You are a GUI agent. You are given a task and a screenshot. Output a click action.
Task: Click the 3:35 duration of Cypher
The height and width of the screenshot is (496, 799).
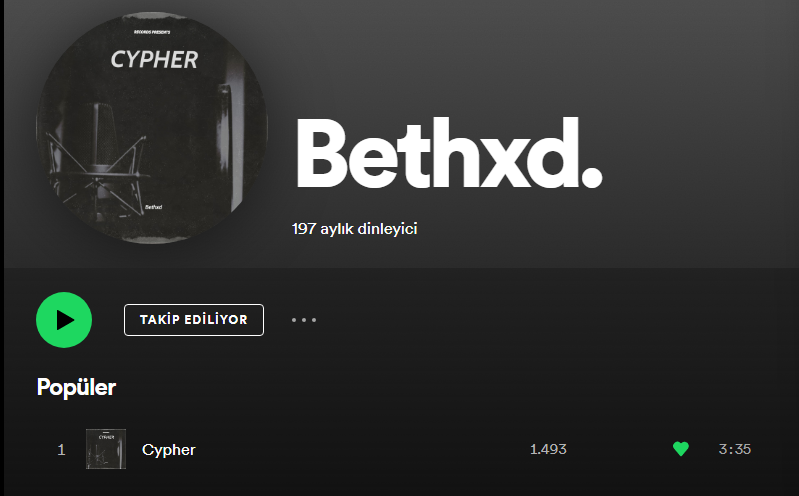(x=735, y=449)
